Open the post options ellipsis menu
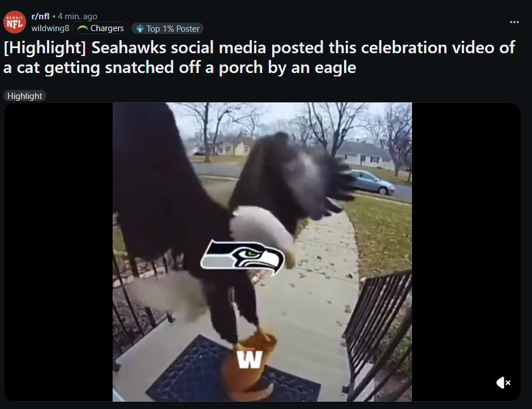Viewport: 532px width, 409px height. click(x=514, y=22)
